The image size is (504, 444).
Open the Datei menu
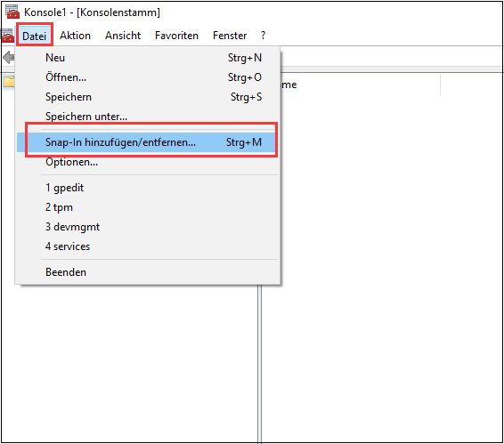click(35, 36)
